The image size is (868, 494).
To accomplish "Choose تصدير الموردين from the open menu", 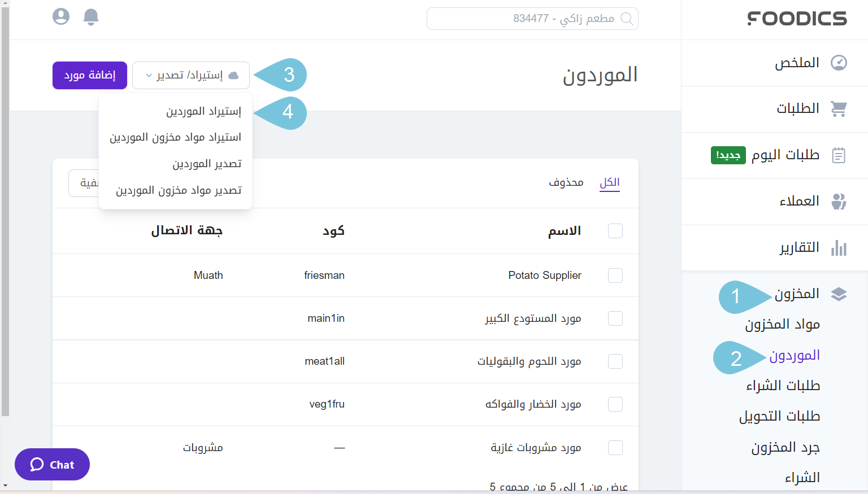I will tap(207, 163).
